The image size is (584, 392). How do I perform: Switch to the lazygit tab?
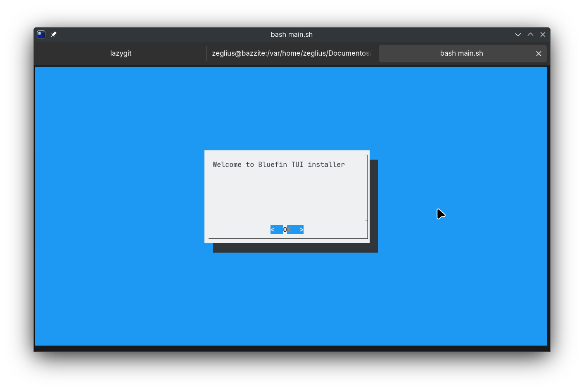coord(121,53)
